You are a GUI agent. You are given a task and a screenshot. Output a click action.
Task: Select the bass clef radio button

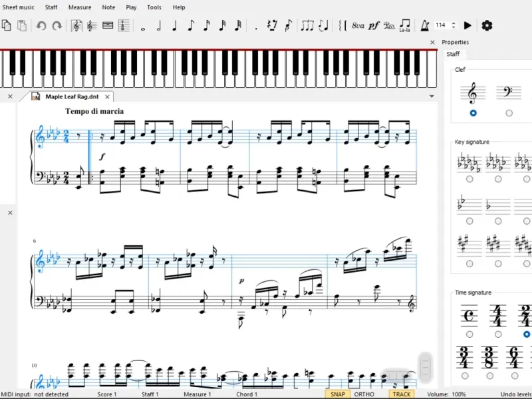pyautogui.click(x=509, y=113)
